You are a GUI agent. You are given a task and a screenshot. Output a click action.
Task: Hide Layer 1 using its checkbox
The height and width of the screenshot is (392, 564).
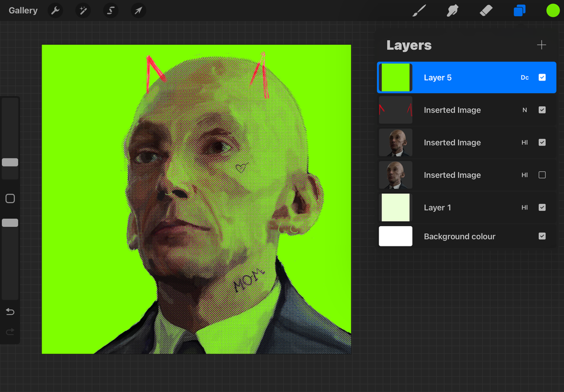click(x=542, y=207)
